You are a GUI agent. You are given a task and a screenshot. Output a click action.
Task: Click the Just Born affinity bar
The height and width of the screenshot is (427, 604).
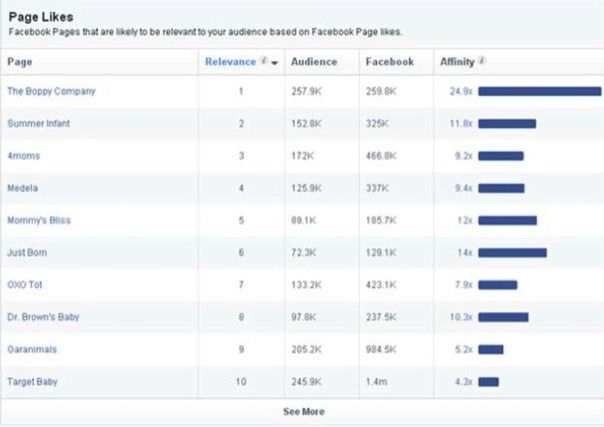click(x=512, y=253)
